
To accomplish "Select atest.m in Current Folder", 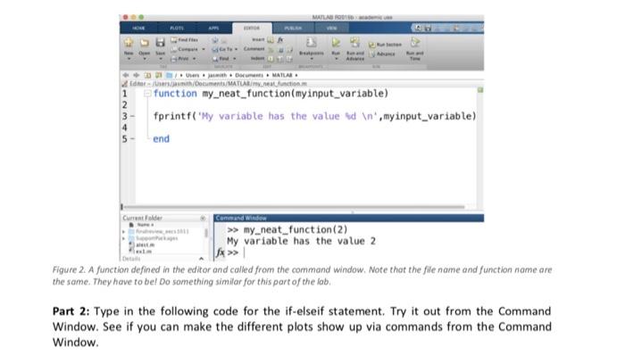I will (141, 245).
